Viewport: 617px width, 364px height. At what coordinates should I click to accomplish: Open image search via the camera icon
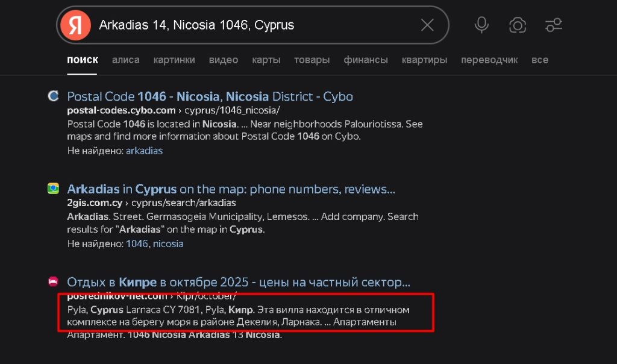pos(517,25)
